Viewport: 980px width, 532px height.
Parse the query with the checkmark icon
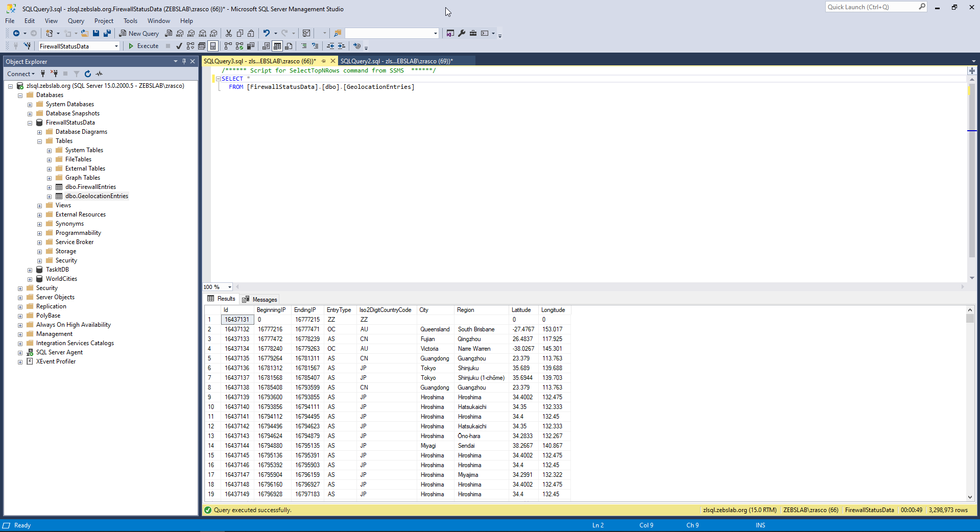coord(179,46)
